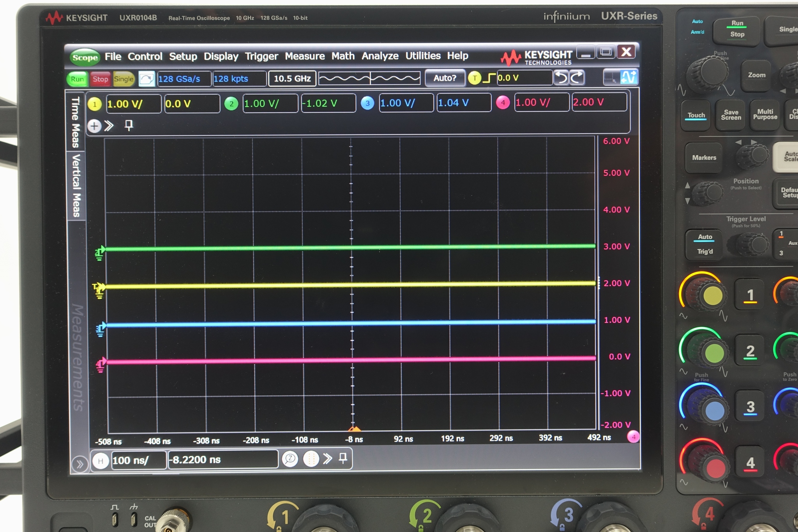Image resolution: width=798 pixels, height=532 pixels.
Task: Click channel 1 yellow ground marker
Action: pos(99,291)
